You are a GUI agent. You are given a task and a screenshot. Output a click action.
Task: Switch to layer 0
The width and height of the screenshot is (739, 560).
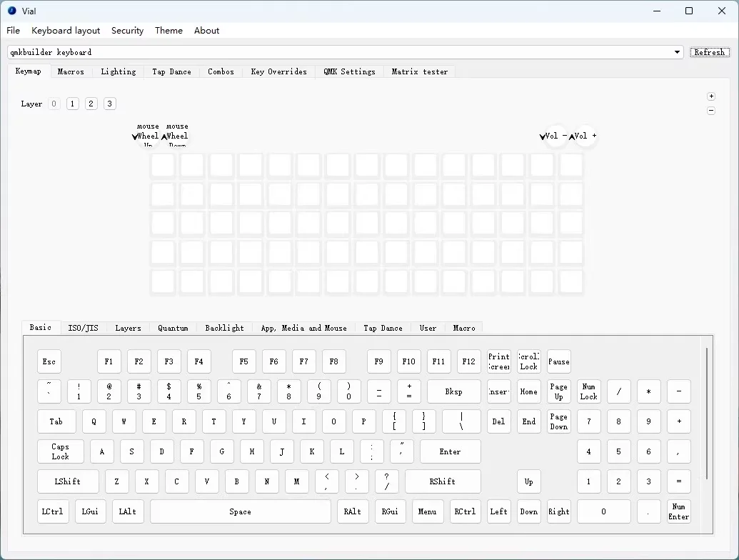[x=54, y=104]
